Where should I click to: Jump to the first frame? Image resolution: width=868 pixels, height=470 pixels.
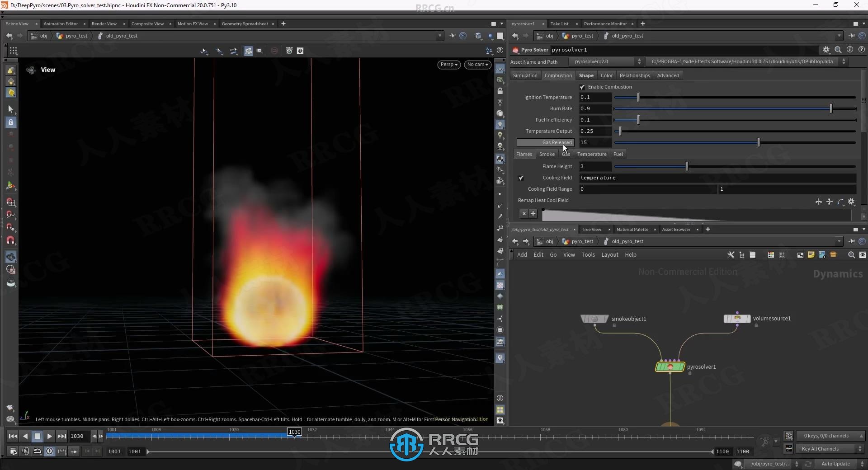[13, 436]
